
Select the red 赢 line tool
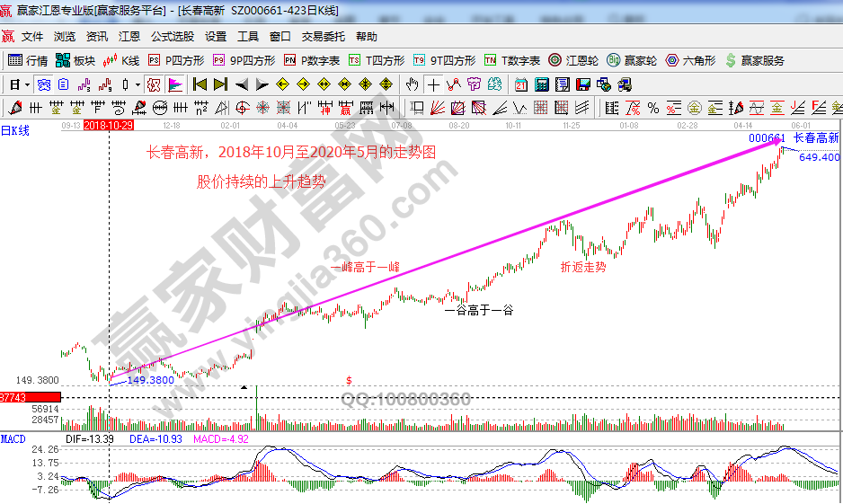(346, 108)
